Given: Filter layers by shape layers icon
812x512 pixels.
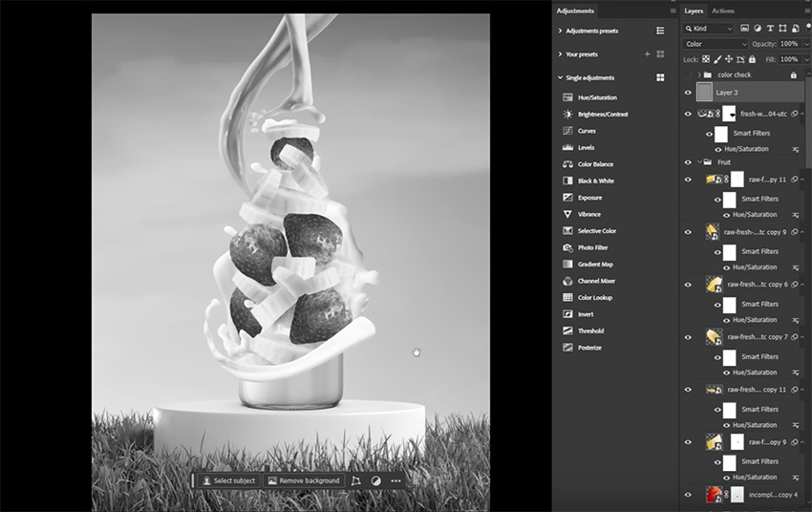Looking at the screenshot, I should pyautogui.click(x=782, y=28).
